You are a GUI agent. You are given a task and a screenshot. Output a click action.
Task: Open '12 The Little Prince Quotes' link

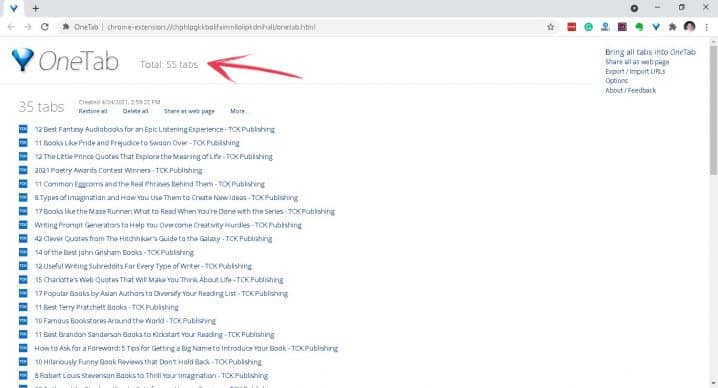153,157
